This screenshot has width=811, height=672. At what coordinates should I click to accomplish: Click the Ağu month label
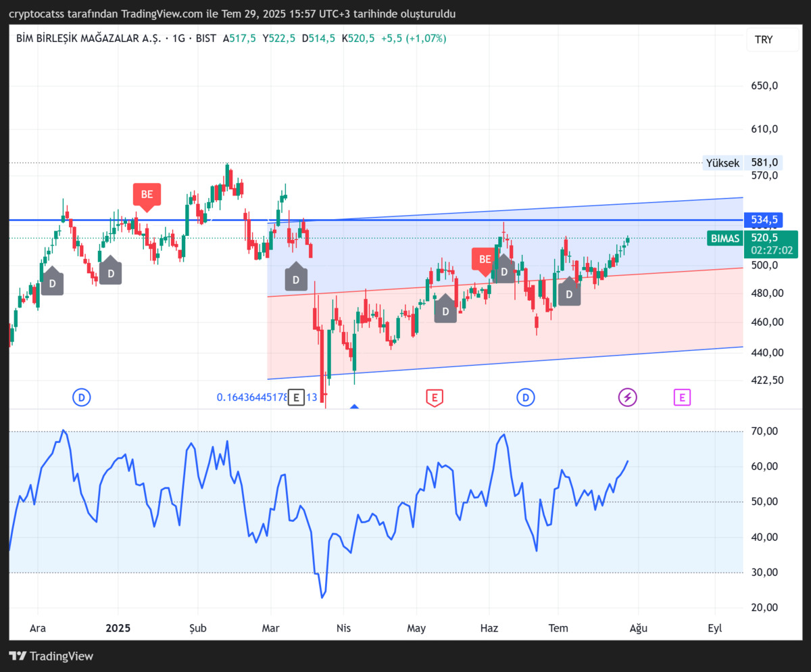point(639,628)
